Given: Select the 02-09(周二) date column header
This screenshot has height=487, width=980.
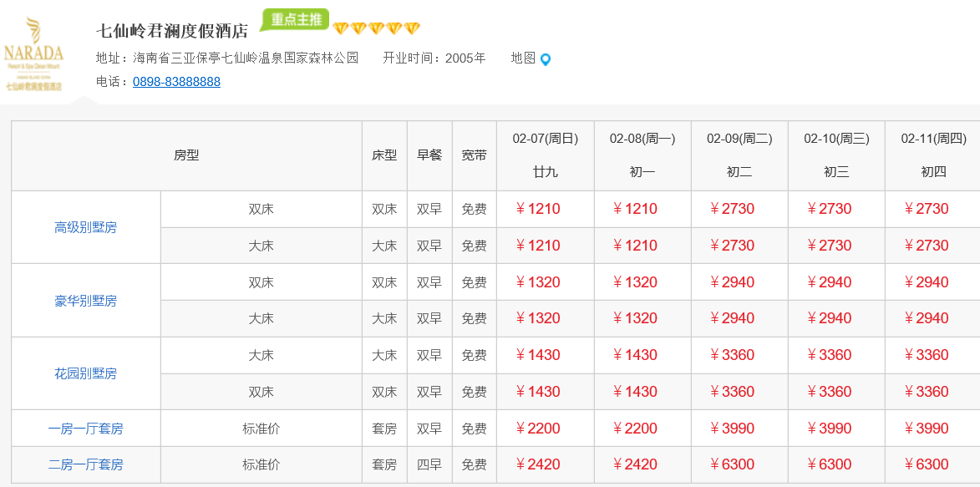Looking at the screenshot, I should (x=739, y=139).
